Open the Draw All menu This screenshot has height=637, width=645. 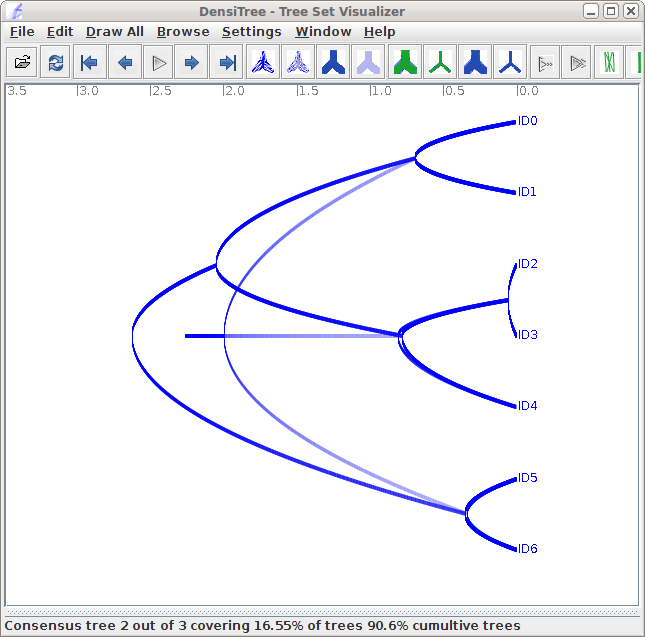tap(114, 32)
